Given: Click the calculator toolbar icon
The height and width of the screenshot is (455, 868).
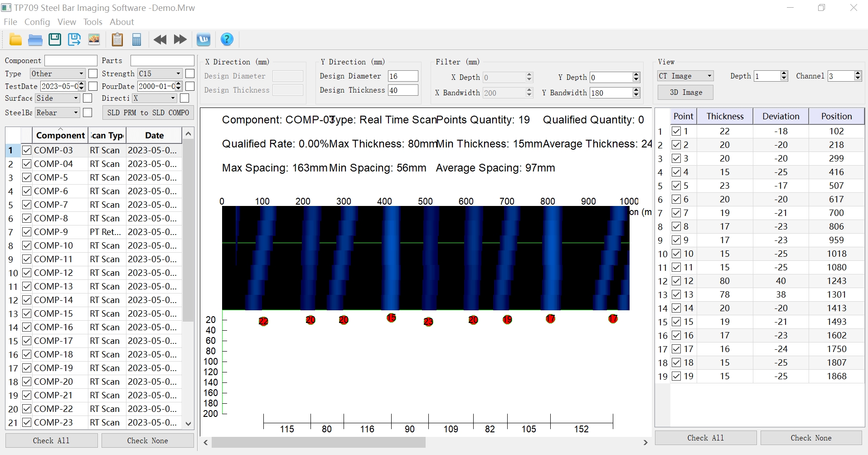Looking at the screenshot, I should pos(137,40).
